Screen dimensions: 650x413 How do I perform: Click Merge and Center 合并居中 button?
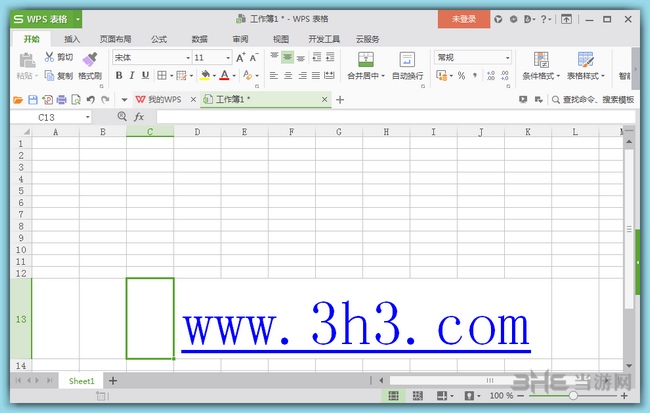(x=366, y=66)
